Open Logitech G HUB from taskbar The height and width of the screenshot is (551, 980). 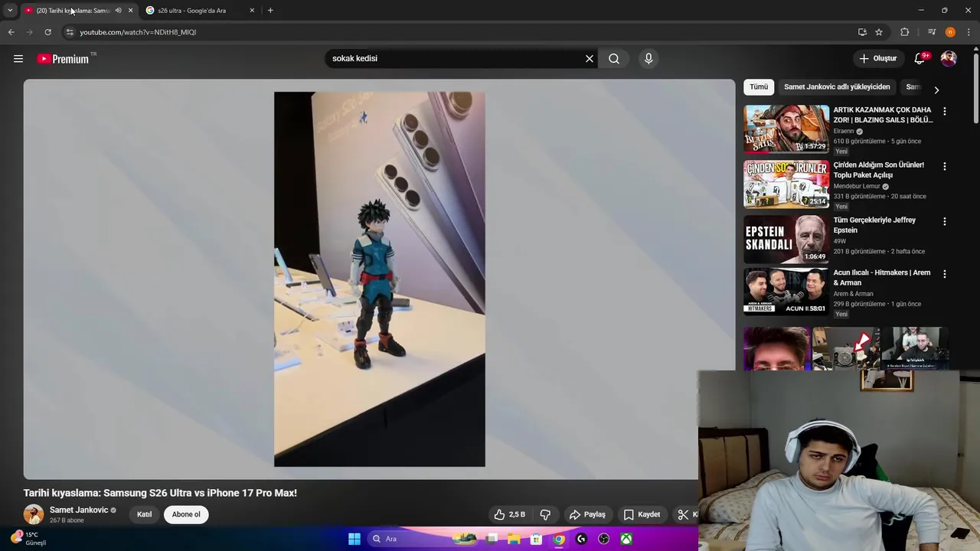581,539
